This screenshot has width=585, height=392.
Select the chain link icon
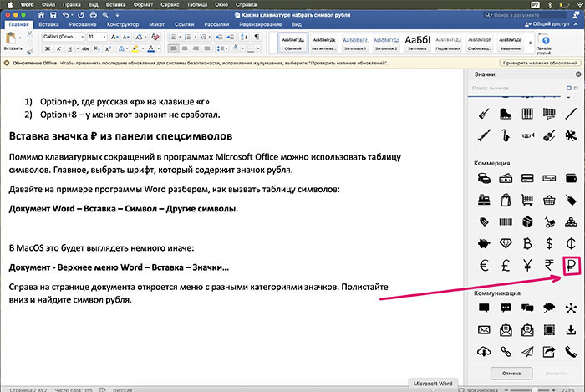(506, 352)
